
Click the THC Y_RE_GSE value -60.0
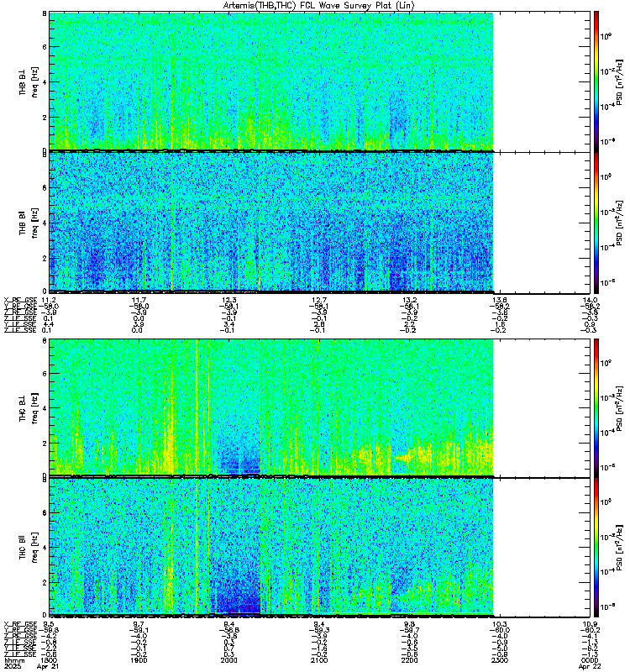(x=500, y=630)
